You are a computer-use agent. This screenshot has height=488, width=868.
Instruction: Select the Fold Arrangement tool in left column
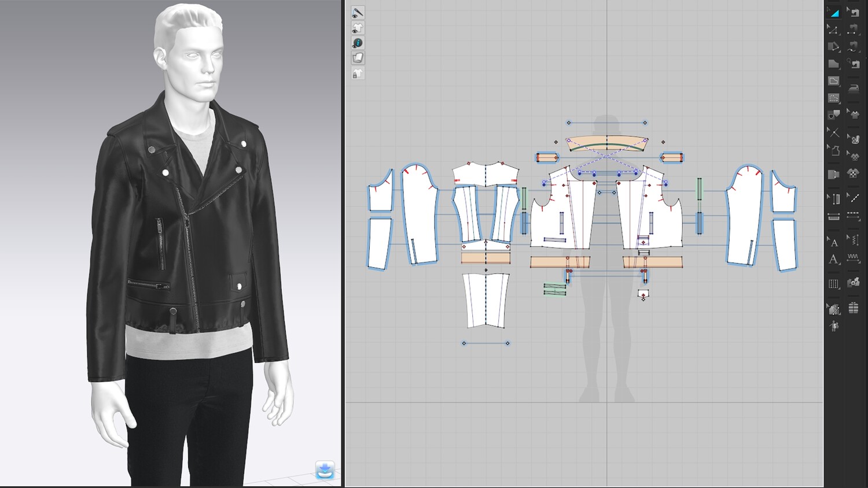[x=833, y=174]
